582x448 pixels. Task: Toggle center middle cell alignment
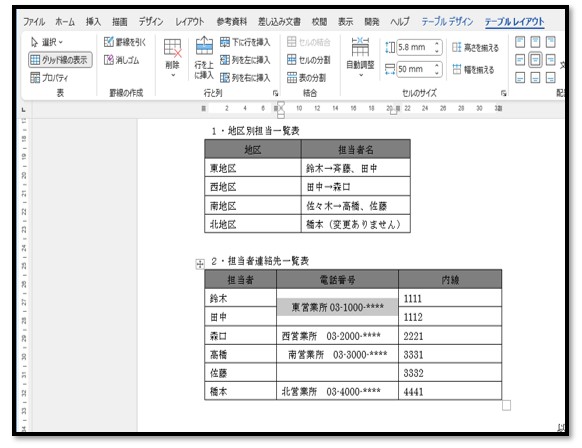535,60
